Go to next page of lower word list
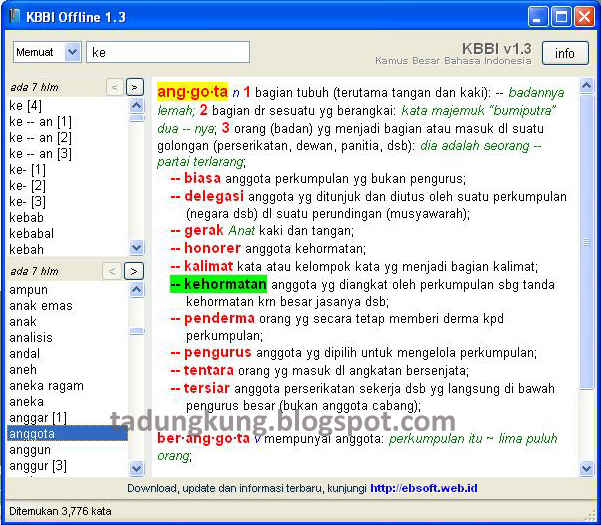Image resolution: width=601 pixels, height=525 pixels. (134, 271)
